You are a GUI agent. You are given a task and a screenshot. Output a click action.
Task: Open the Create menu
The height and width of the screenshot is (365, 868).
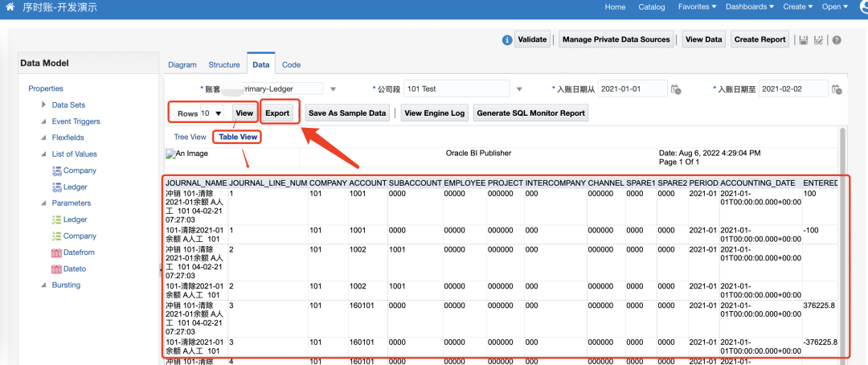click(798, 6)
